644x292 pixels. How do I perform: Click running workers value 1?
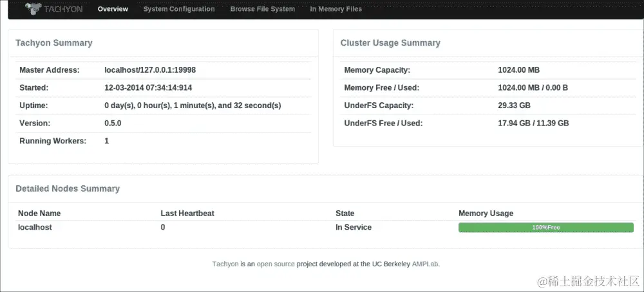pos(107,141)
